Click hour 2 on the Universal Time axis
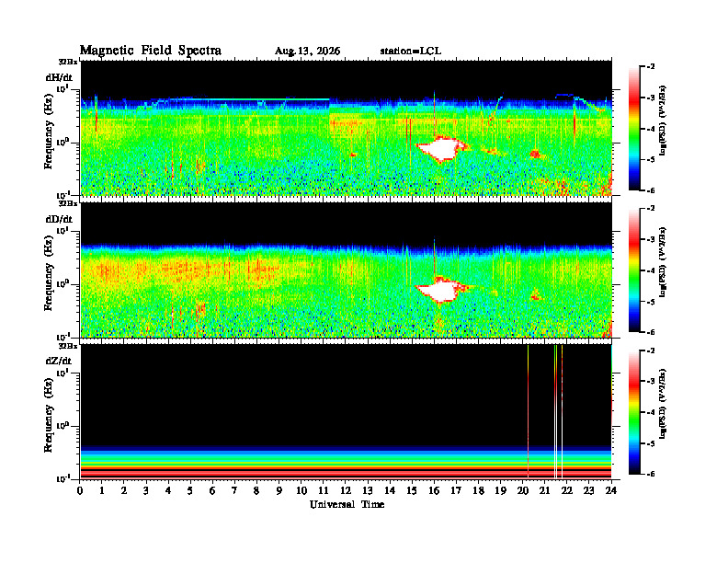Viewport: 728px width, 563px height. point(124,490)
